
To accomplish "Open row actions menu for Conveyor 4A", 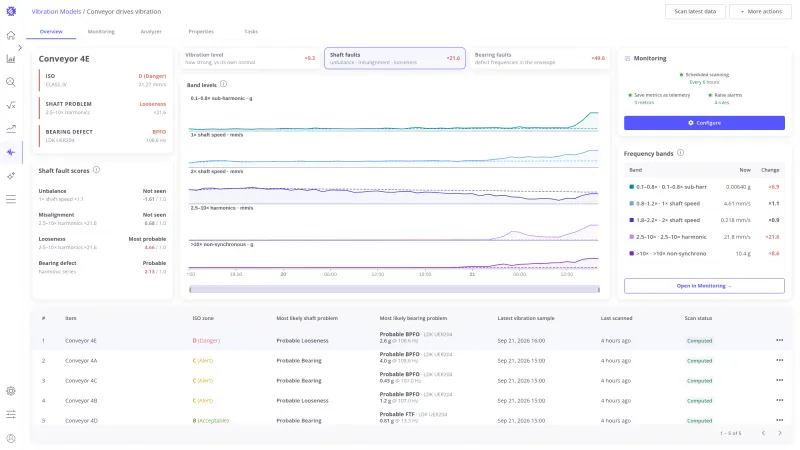I will click(x=780, y=360).
